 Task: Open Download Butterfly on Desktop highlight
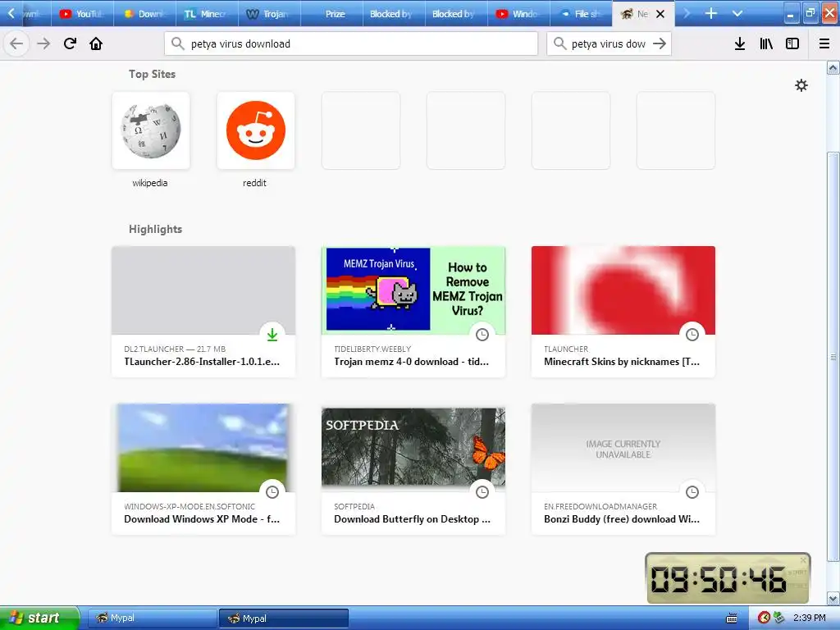[413, 469]
